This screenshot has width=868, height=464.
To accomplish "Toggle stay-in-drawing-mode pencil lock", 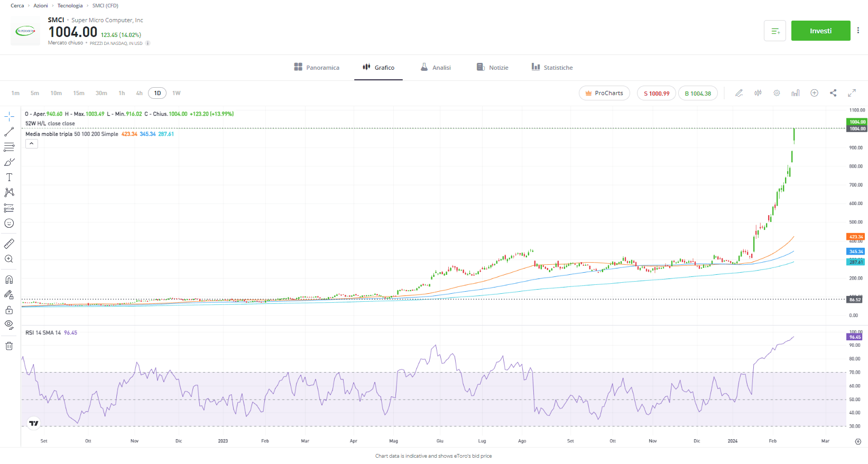I will [x=9, y=295].
